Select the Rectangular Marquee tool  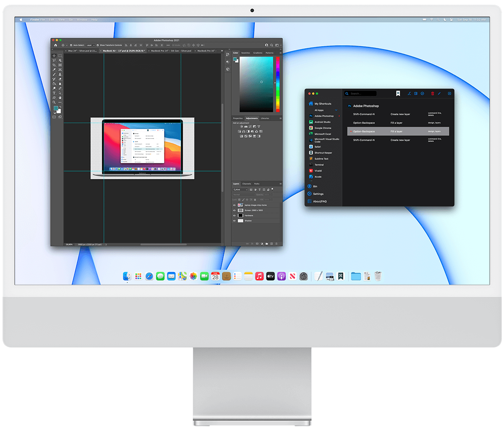click(x=60, y=55)
